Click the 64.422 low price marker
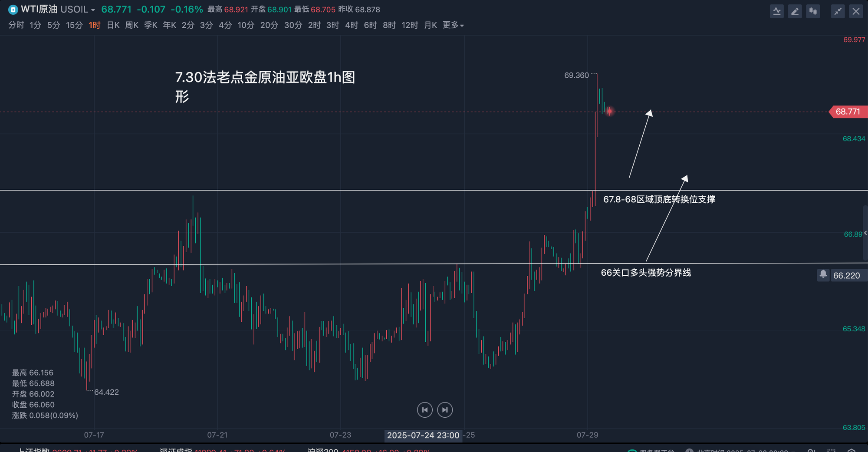 point(106,392)
